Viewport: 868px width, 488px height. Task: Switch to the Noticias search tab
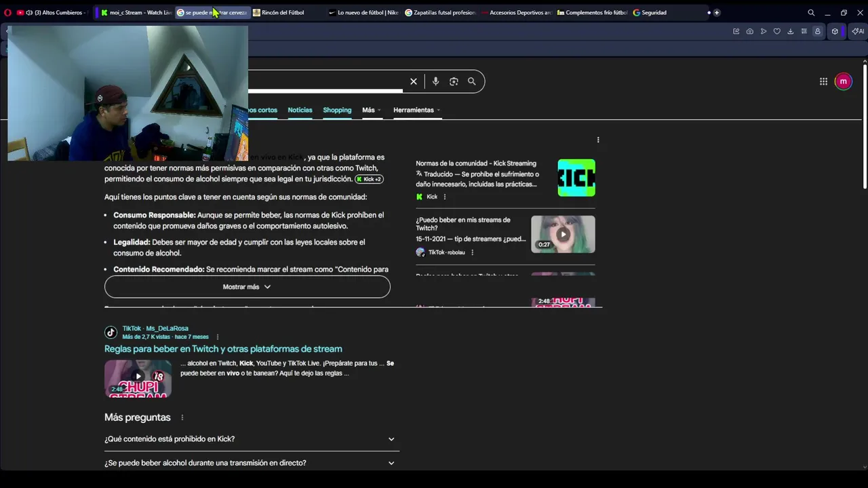(300, 110)
